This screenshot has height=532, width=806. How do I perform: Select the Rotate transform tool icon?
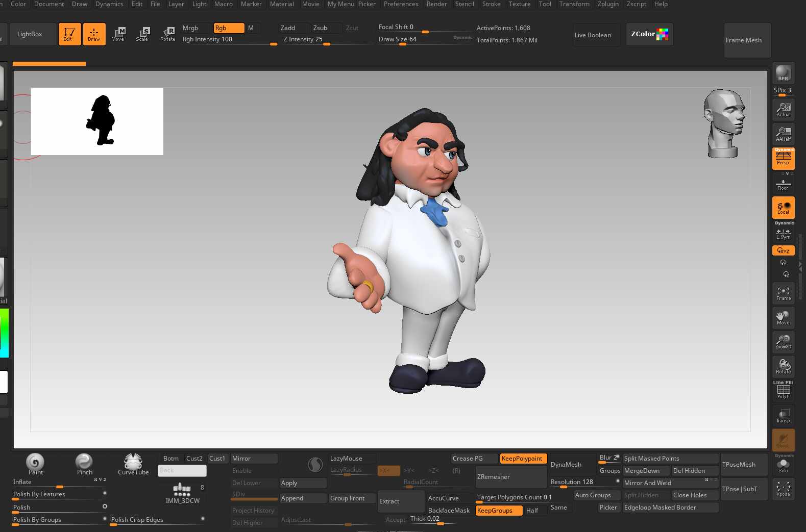168,34
